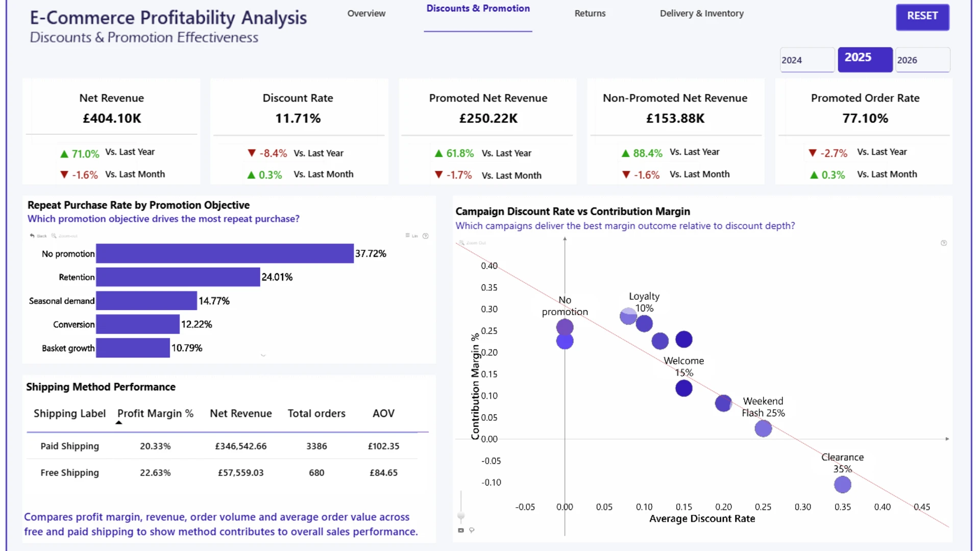Click help icon on Campaign Discount scatter chart
The image size is (980, 551).
pos(944,243)
